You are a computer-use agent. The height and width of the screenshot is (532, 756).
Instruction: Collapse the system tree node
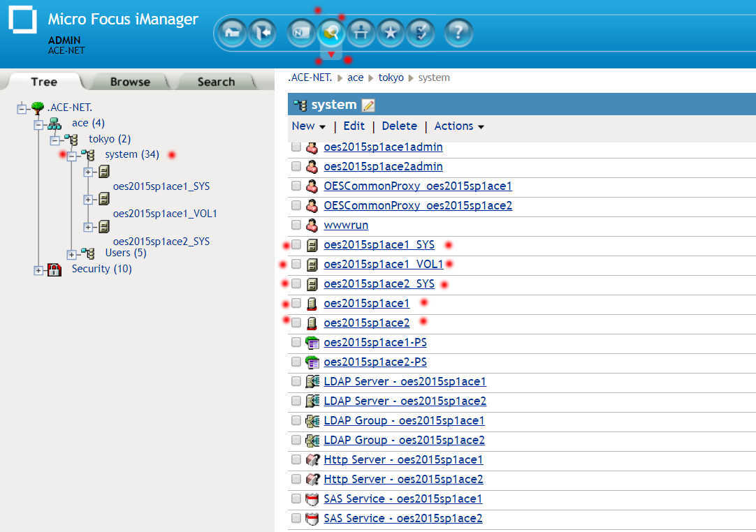pos(71,156)
